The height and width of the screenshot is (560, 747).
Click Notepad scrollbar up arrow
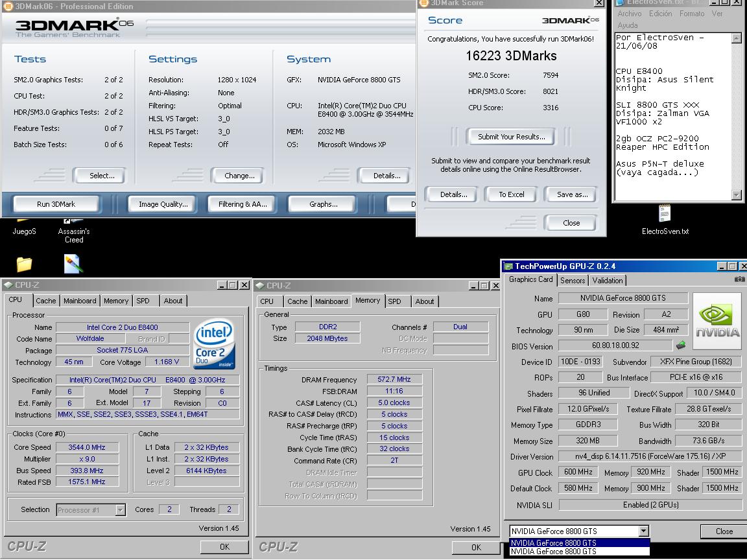[x=737, y=38]
